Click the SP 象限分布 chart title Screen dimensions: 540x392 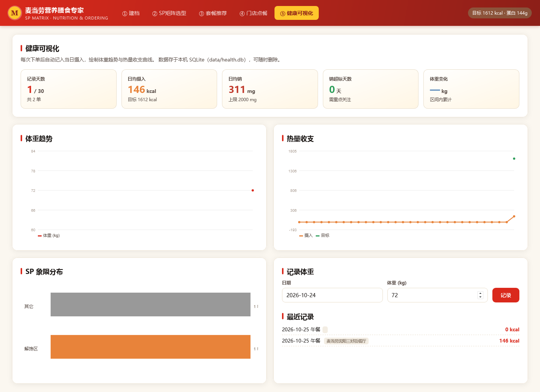[x=44, y=272]
